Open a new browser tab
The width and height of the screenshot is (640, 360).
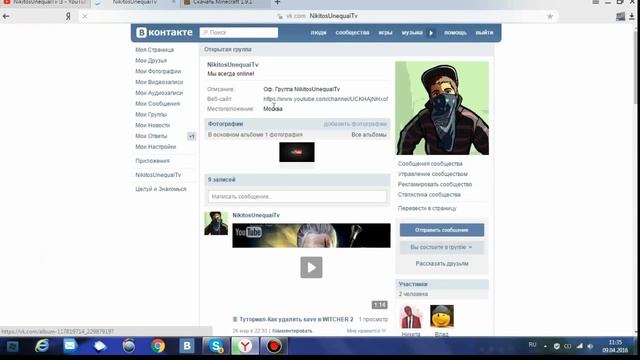point(277,2)
